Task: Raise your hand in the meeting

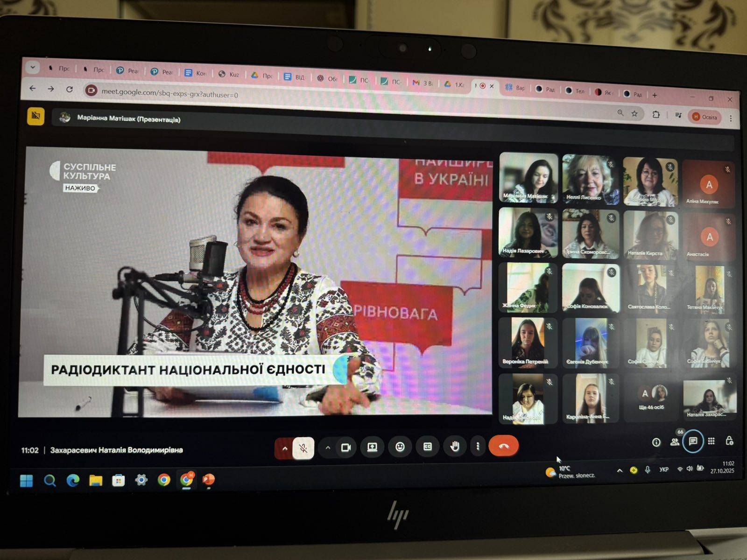Action: pos(454,447)
